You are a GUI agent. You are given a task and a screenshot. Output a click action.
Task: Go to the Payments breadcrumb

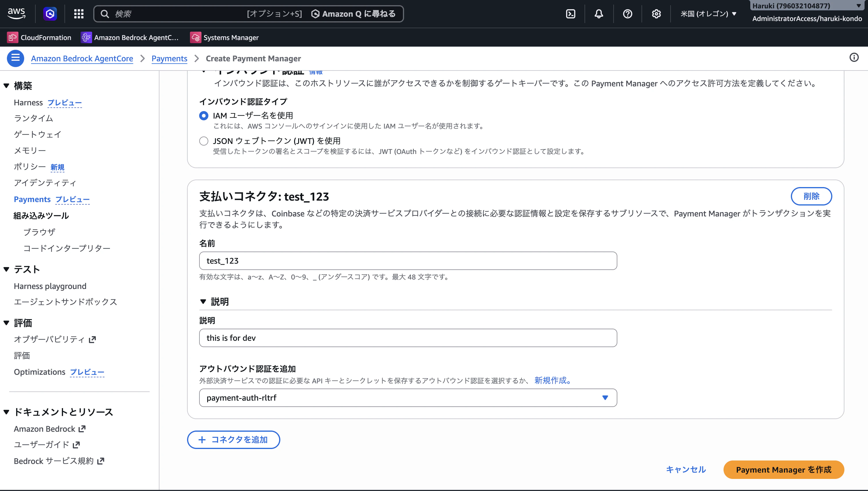coord(169,58)
